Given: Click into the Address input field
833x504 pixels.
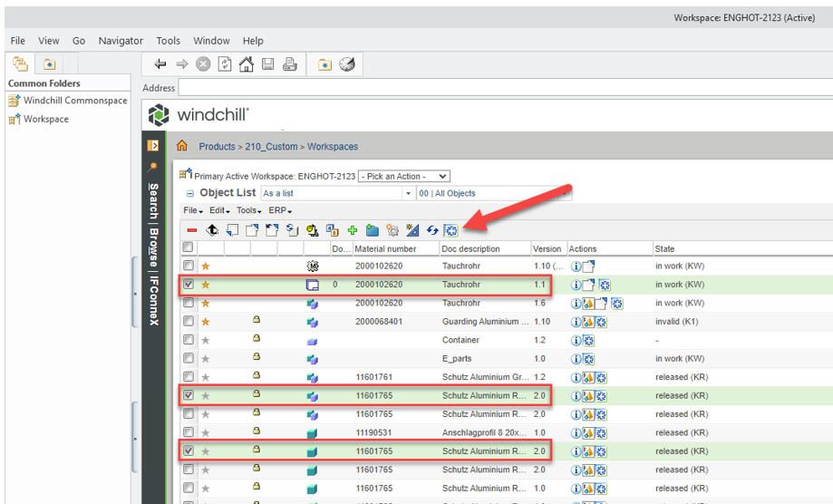Looking at the screenshot, I should pos(499,88).
